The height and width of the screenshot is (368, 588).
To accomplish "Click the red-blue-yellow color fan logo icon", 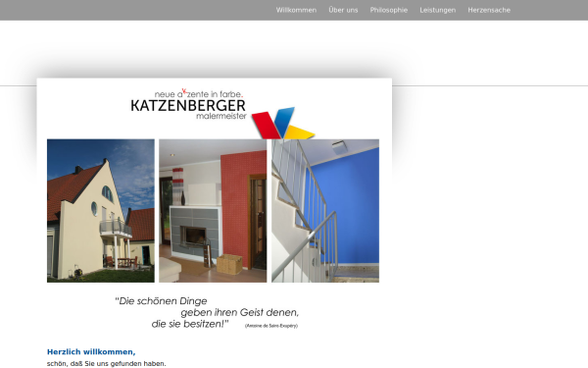I will pos(283,123).
